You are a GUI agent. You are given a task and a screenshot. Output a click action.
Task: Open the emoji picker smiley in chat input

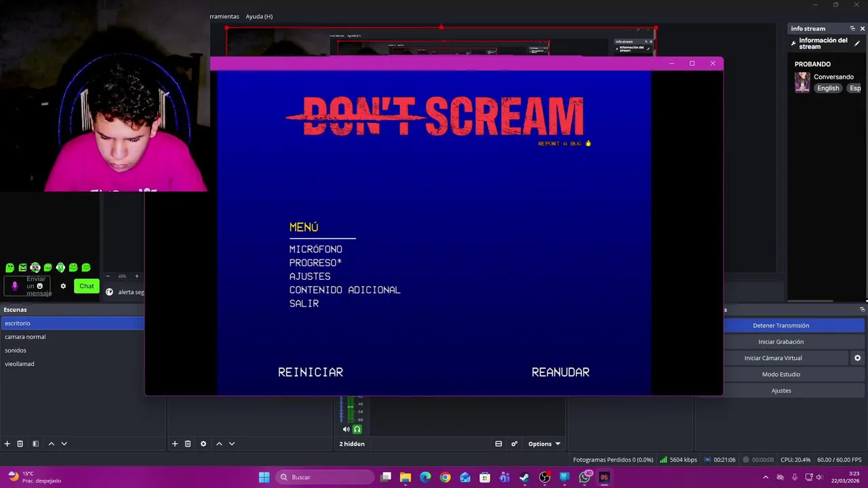pos(40,286)
